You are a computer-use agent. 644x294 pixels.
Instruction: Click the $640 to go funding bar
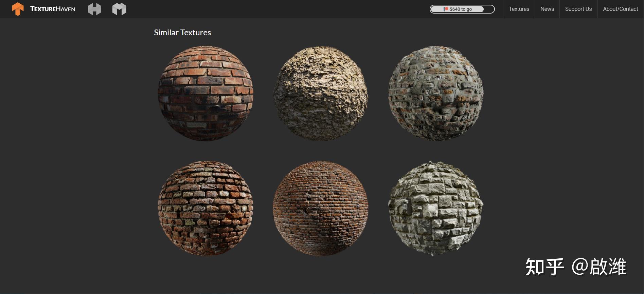tap(462, 9)
